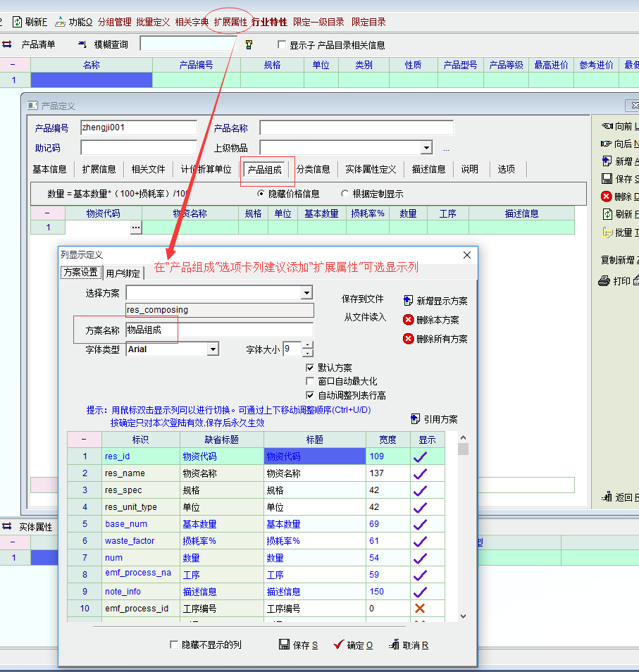Screen dimensions: 639x672
Task: Open the 上级物品 dropdown list
Action: pyautogui.click(x=426, y=148)
